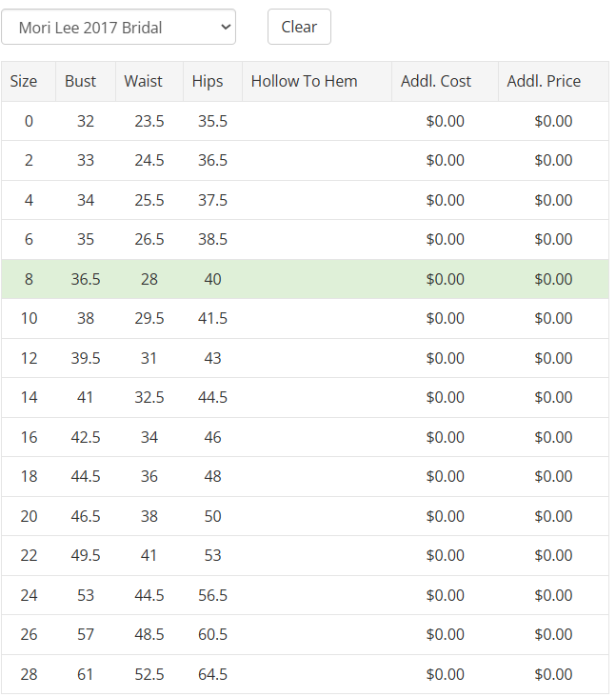
Task: Select the size 20 row
Action: 305,516
